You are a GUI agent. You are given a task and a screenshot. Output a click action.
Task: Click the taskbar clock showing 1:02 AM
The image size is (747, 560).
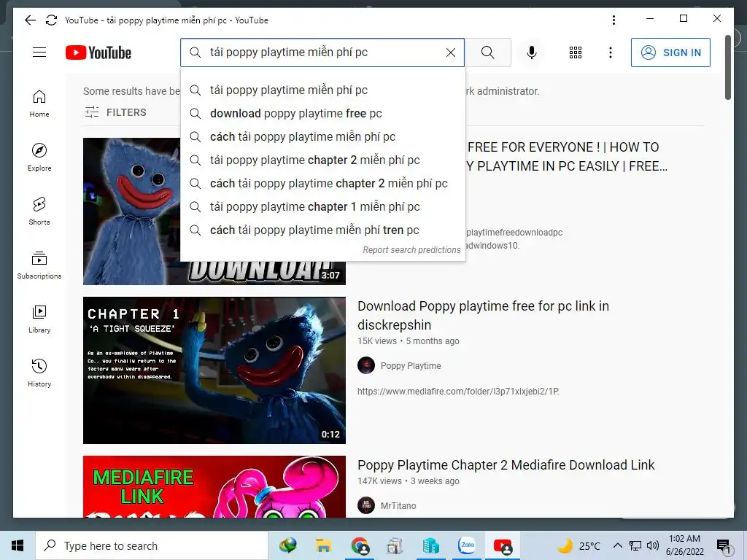pyautogui.click(x=684, y=545)
